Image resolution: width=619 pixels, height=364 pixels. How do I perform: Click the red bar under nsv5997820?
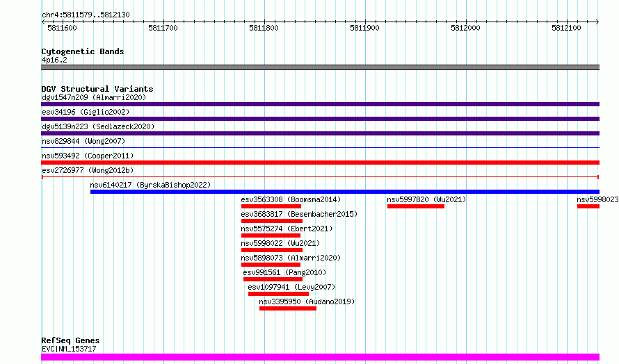tap(416, 206)
